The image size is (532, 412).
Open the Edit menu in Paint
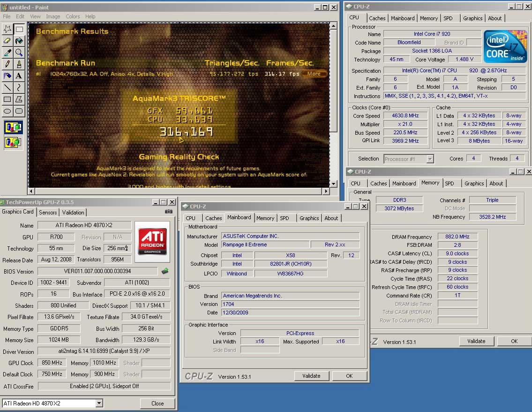(20, 16)
